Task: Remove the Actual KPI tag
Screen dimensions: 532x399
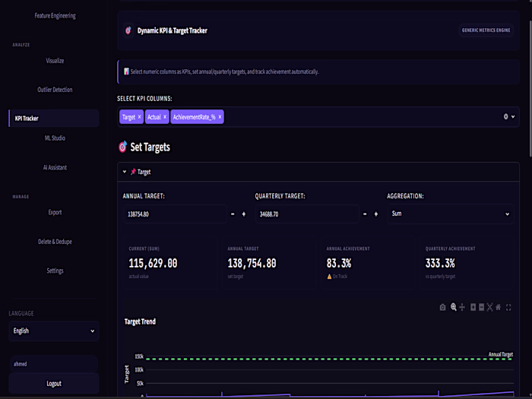Action: (x=165, y=117)
